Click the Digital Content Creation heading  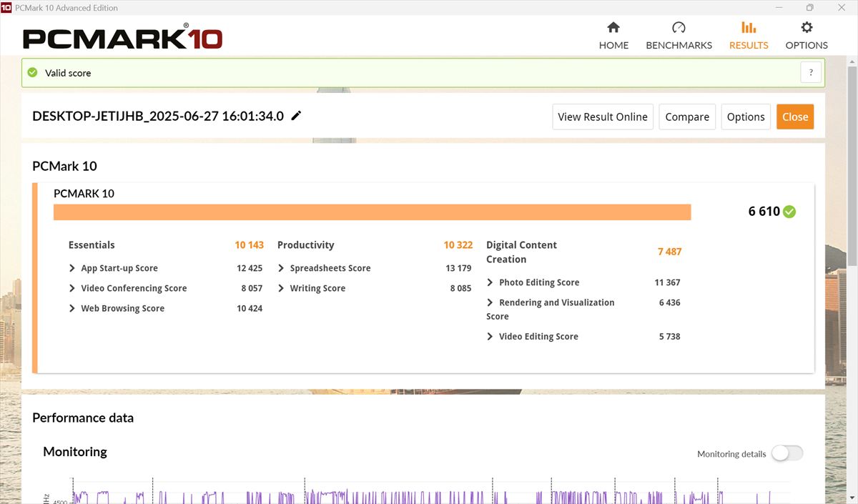pyautogui.click(x=521, y=252)
